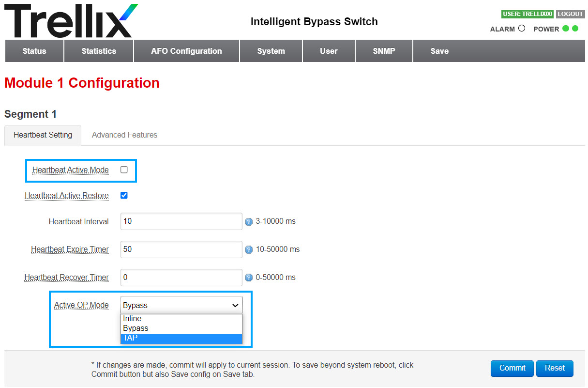Open the SNMP menu
Image resolution: width=588 pixels, height=388 pixels.
[x=384, y=51]
